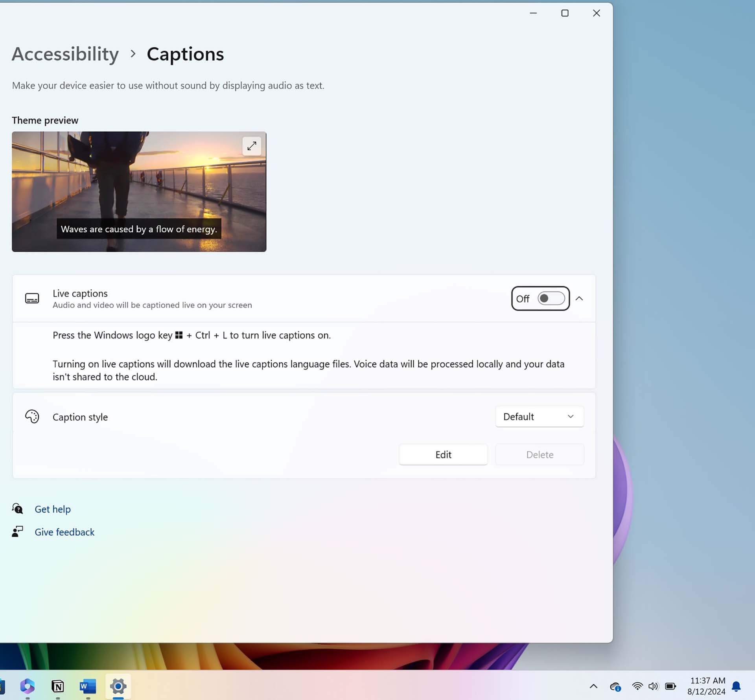Open the notification bell icon
Viewport: 755px width, 700px height.
[x=736, y=686]
